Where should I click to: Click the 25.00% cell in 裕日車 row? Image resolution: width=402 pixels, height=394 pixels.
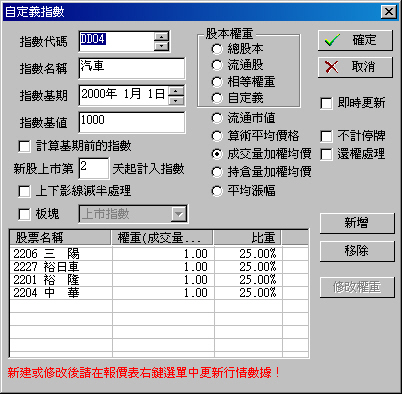(x=258, y=267)
